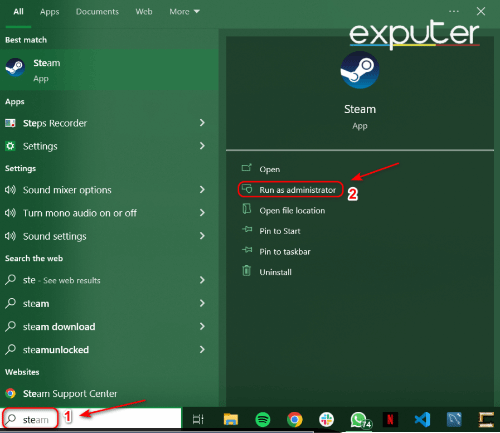Click the pin icon beside Pin to Start
Viewport: 500px width, 433px height.
tap(247, 229)
